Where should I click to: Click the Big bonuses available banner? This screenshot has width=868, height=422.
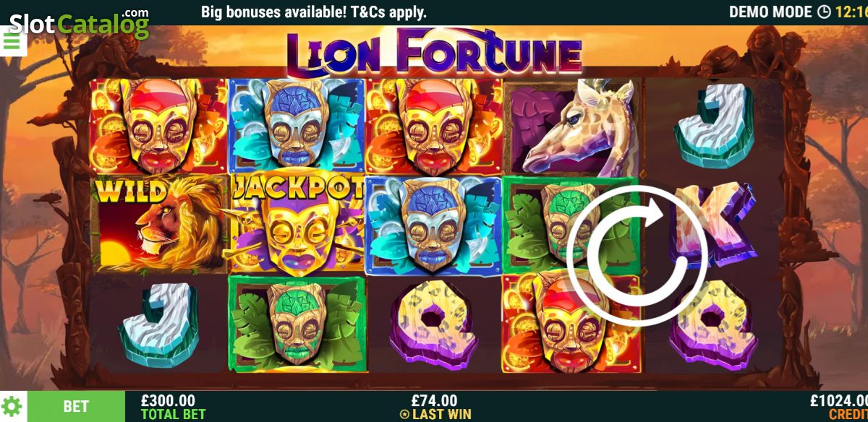point(314,12)
